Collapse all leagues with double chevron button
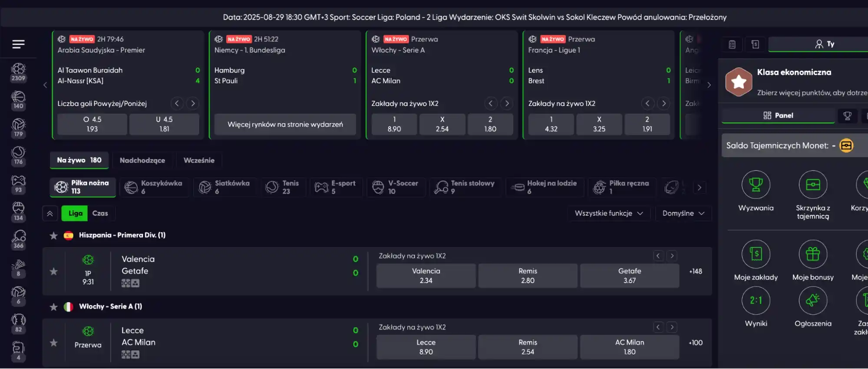This screenshot has width=868, height=369. [50, 213]
